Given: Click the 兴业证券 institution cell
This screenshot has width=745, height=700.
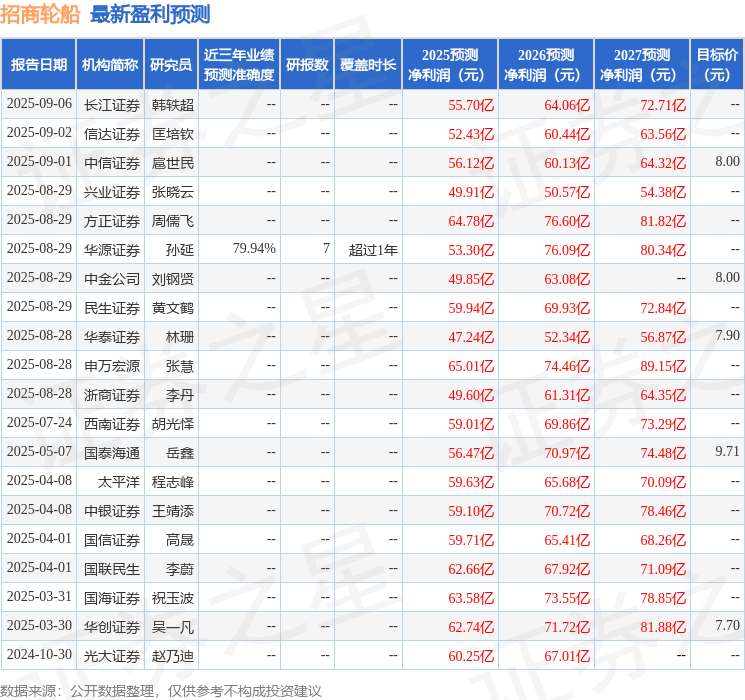Looking at the screenshot, I should 112,192.
